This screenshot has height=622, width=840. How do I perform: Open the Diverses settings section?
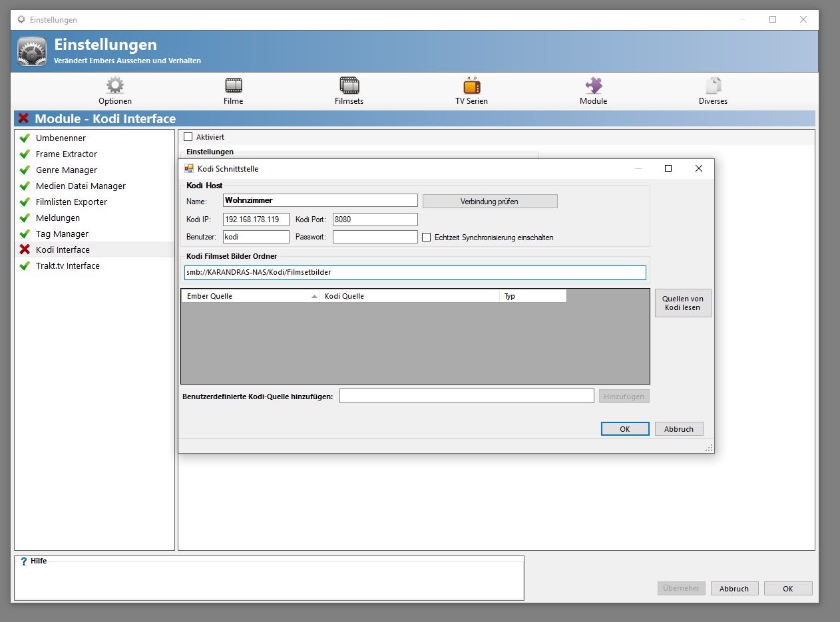click(713, 91)
